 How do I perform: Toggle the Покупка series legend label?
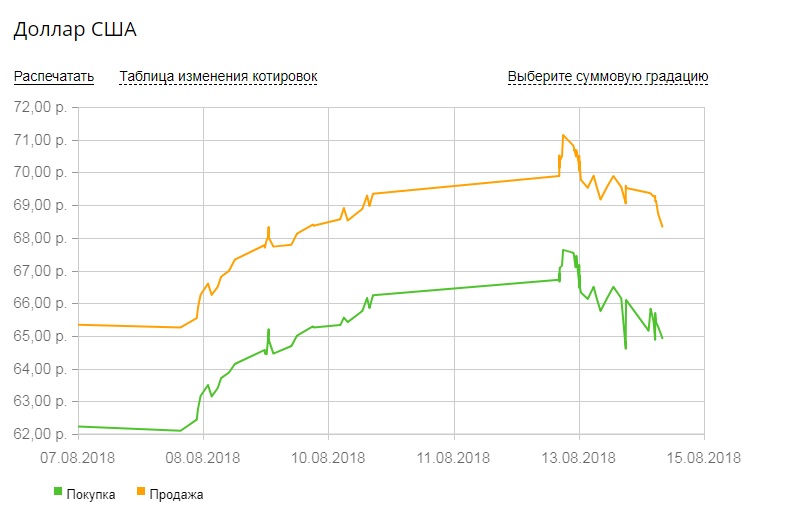click(x=91, y=494)
